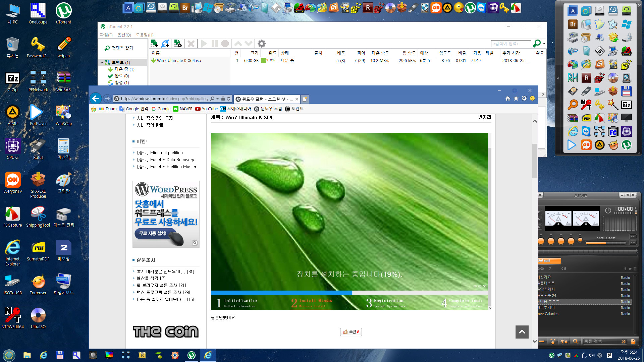Click the browser smiley feedback icon
The width and height of the screenshot is (644, 362).
[x=532, y=99]
